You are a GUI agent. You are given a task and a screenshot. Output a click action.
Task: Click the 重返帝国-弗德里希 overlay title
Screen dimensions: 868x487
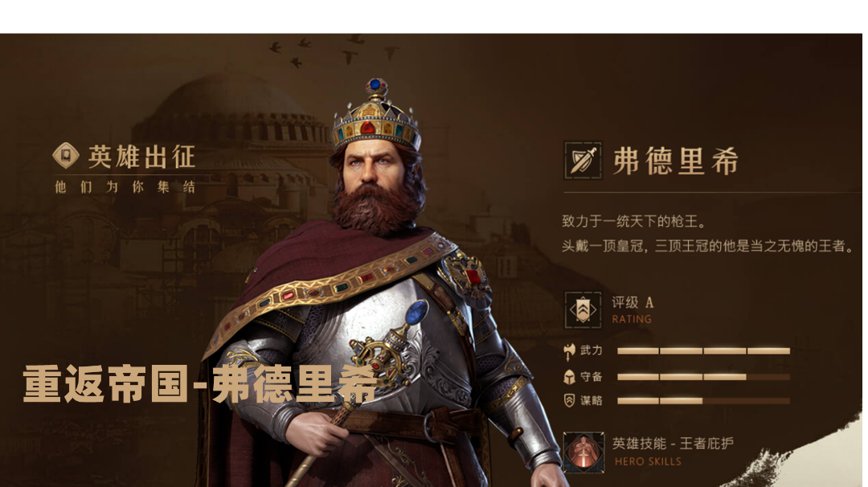[200, 383]
